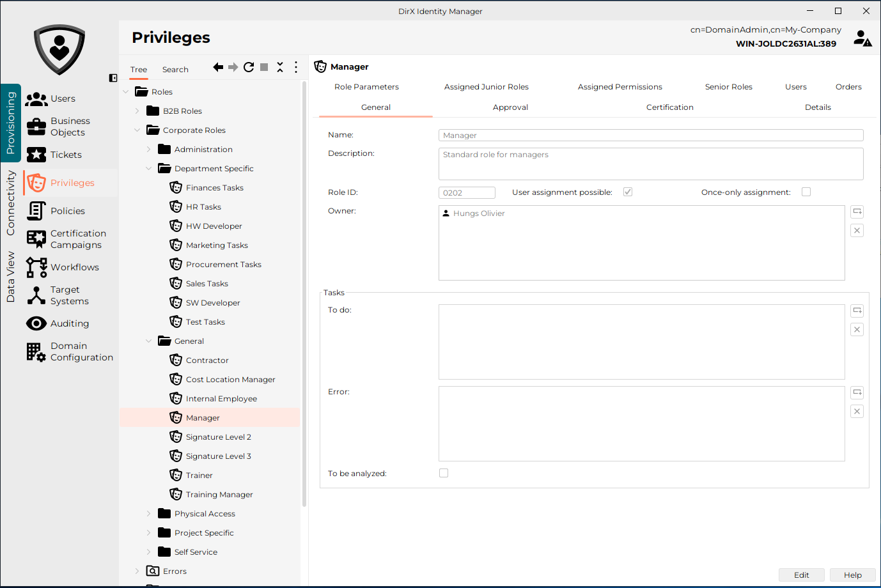Image resolution: width=881 pixels, height=588 pixels.
Task: Switch to the Data View vertical tab
Action: point(10,277)
